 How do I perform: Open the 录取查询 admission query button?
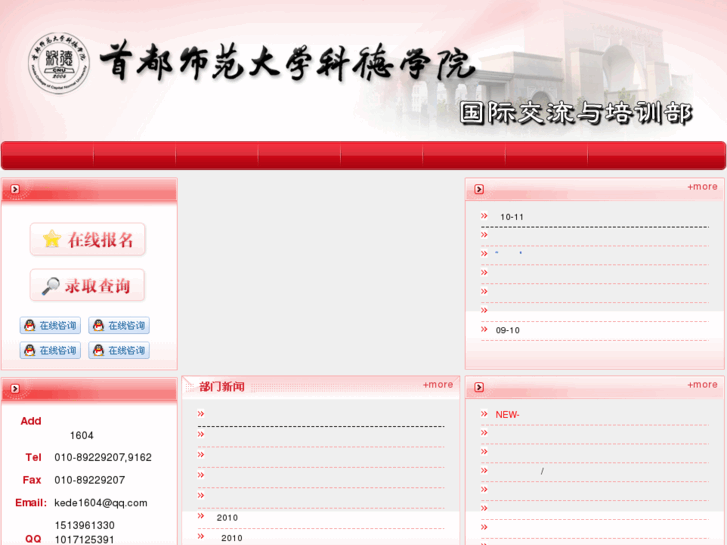[88, 285]
